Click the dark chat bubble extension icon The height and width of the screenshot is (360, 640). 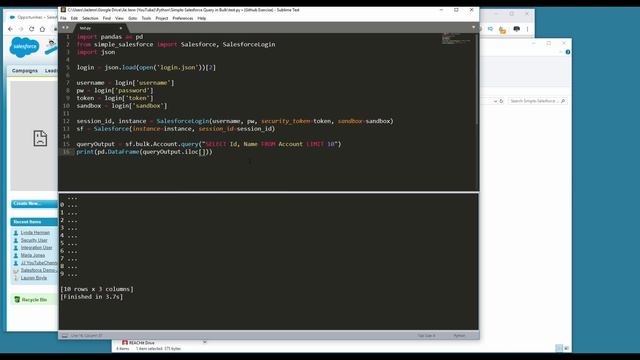click(x=516, y=29)
